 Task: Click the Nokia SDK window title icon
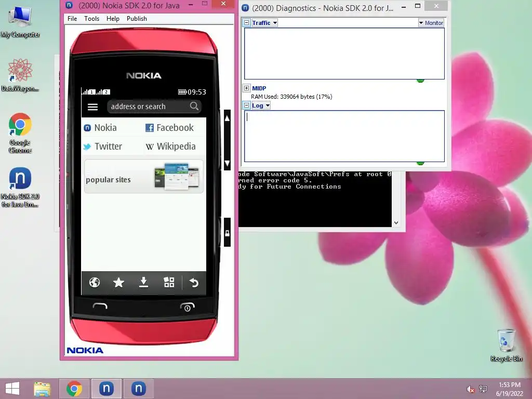69,5
